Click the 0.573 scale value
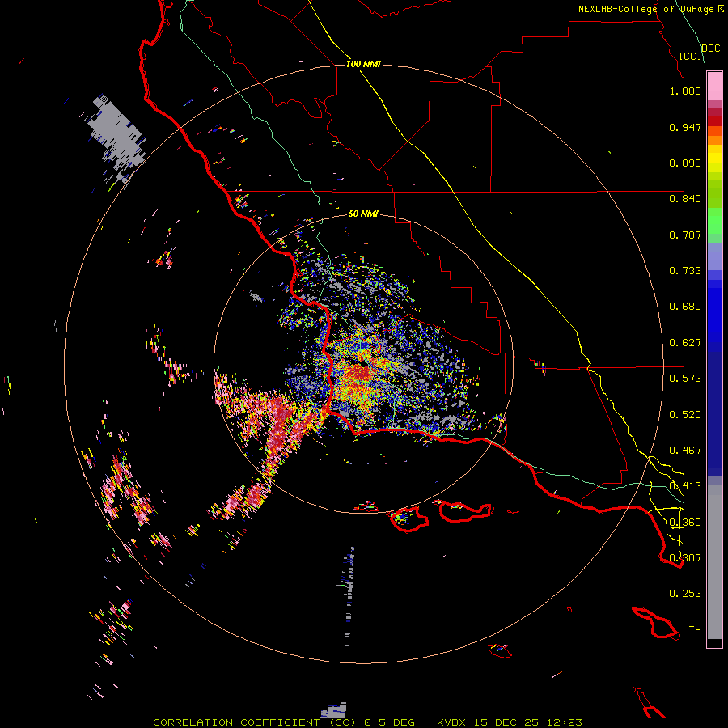The height and width of the screenshot is (728, 728). click(x=685, y=379)
